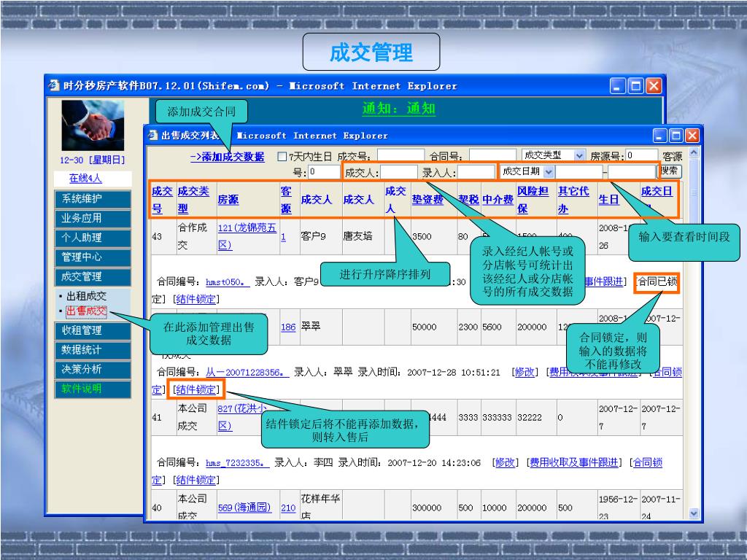The image size is (747, 560).
Task: Open contract link hmst050
Action: 228,282
